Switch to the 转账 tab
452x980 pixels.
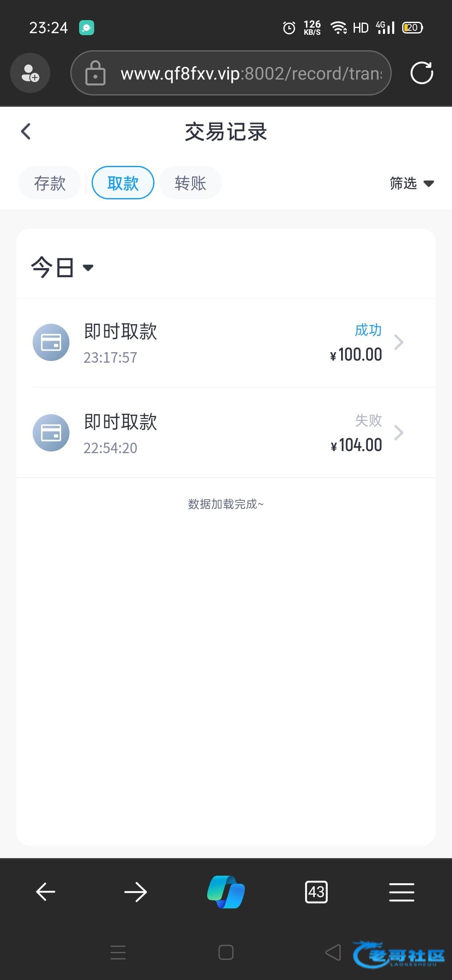coord(190,183)
